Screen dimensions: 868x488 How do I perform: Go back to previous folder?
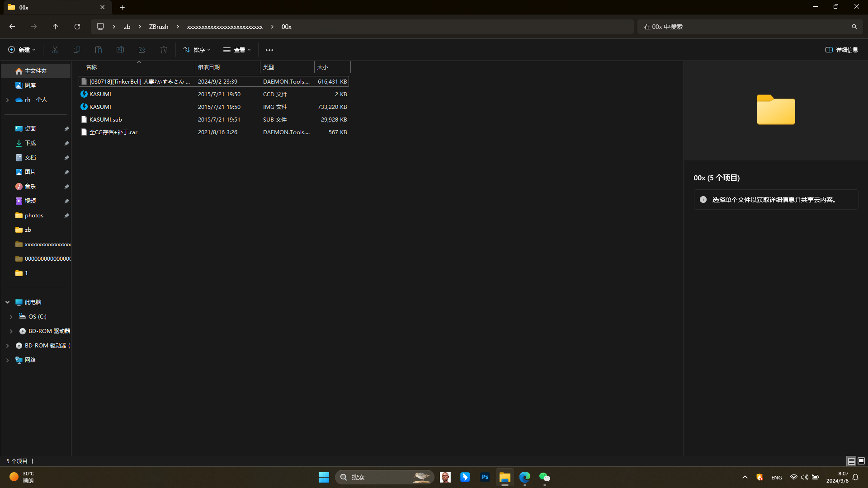click(x=12, y=27)
